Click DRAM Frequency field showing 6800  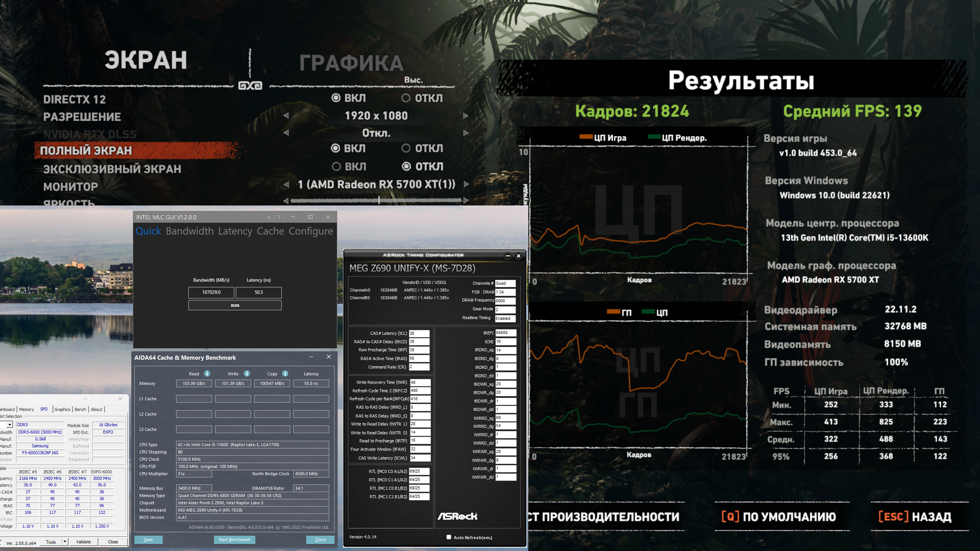click(505, 301)
